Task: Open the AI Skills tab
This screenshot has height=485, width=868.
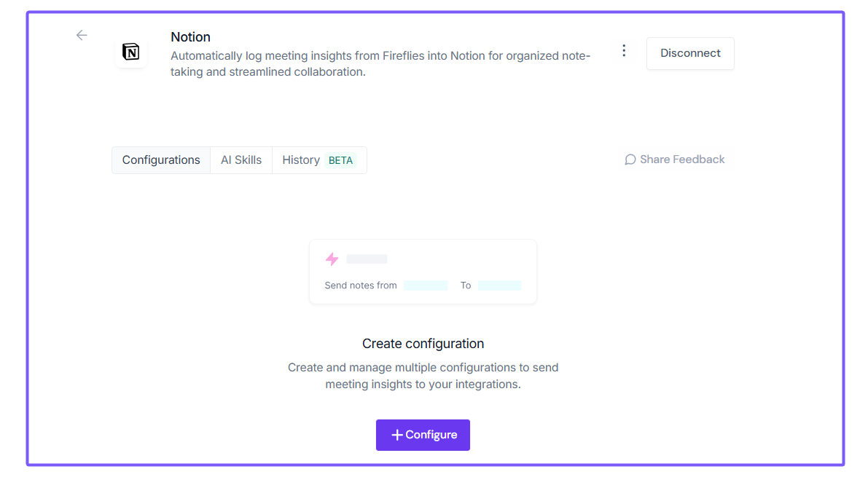Action: click(x=241, y=160)
